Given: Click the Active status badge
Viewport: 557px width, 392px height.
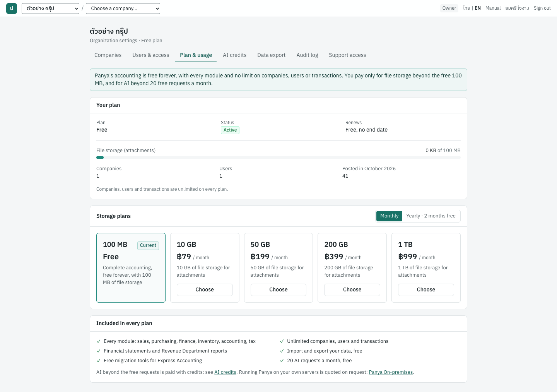Looking at the screenshot, I should 230,130.
